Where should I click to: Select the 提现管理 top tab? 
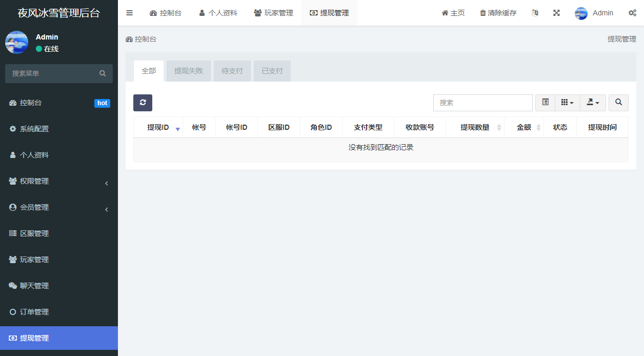[329, 13]
